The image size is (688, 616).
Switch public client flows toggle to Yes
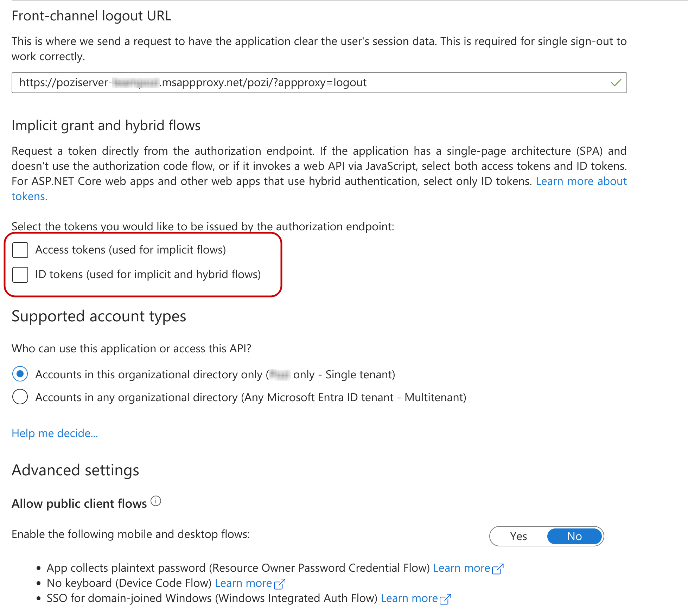pyautogui.click(x=518, y=536)
